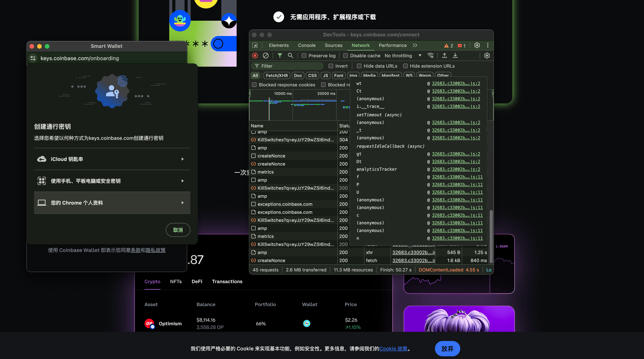This screenshot has height=359, width=644.
Task: Enable Preserve log checkbox
Action: [304, 56]
